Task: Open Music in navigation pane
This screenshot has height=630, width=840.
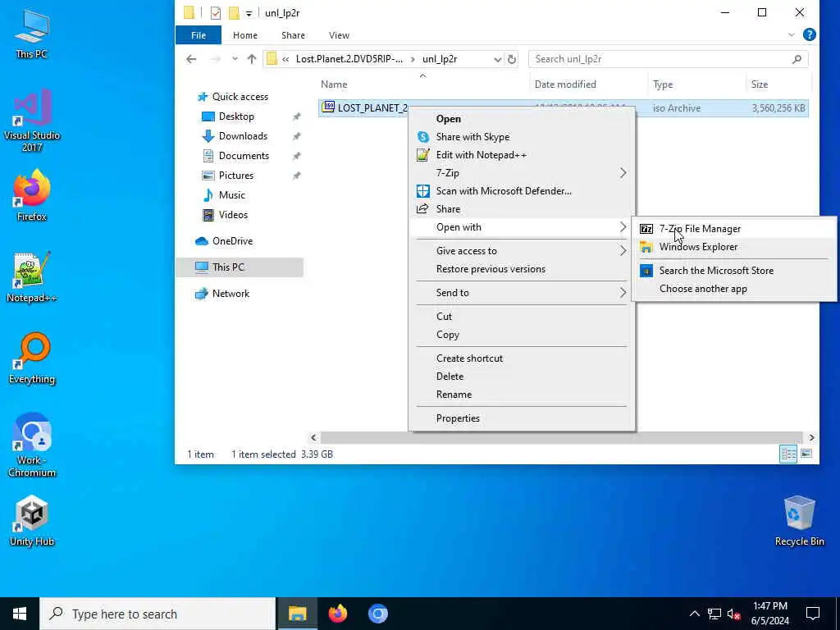Action: point(231,195)
